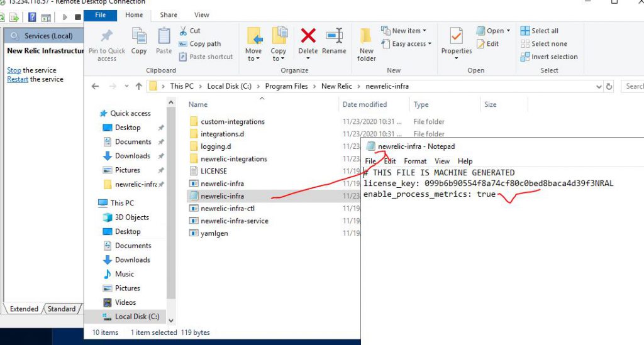Switch to the View ribbon tab
The height and width of the screenshot is (345, 644).
click(202, 14)
